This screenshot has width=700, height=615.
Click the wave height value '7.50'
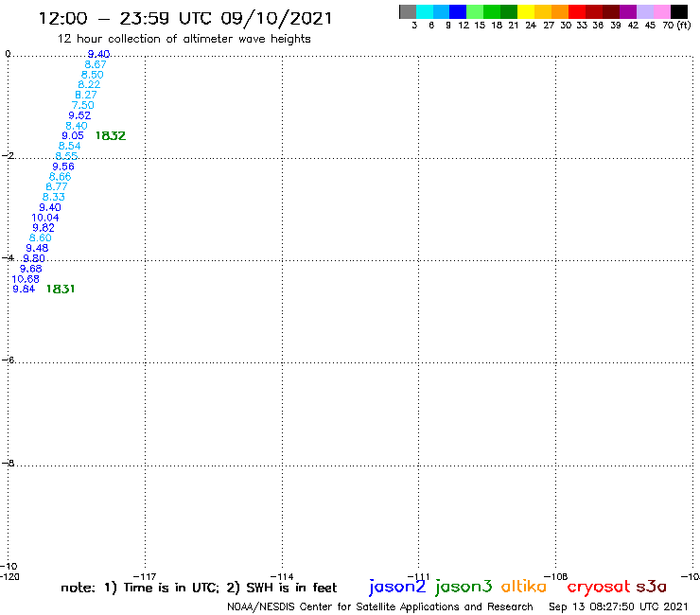tap(82, 105)
